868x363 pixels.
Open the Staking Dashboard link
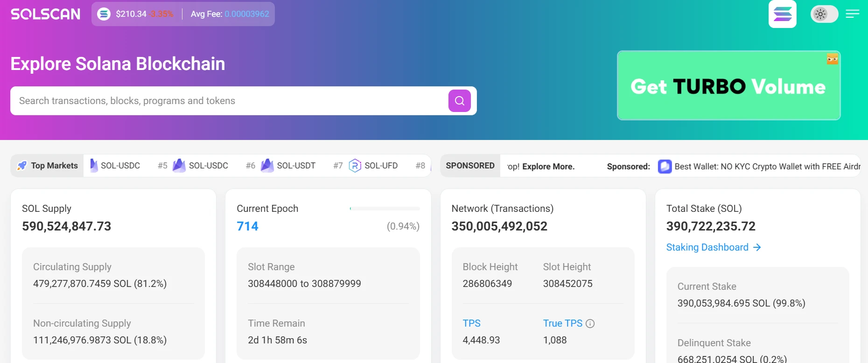tap(714, 247)
